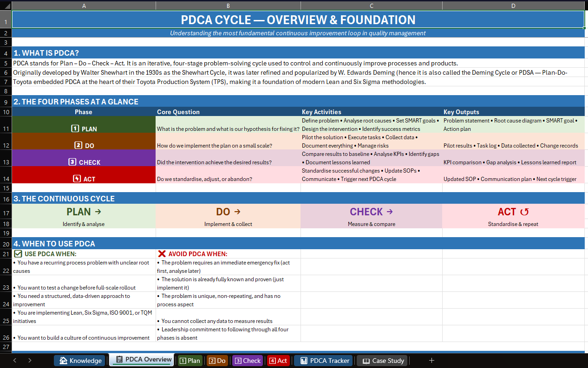This screenshot has height=368, width=588.
Task: Click the right sheet navigation arrow
Action: [x=29, y=360]
